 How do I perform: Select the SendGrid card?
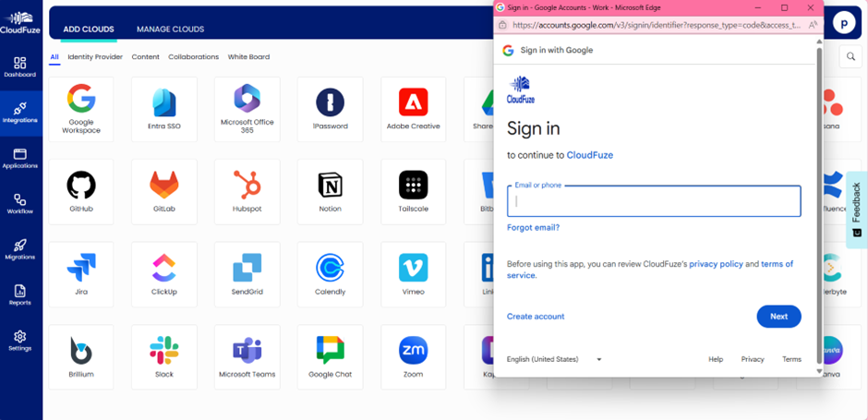(247, 274)
